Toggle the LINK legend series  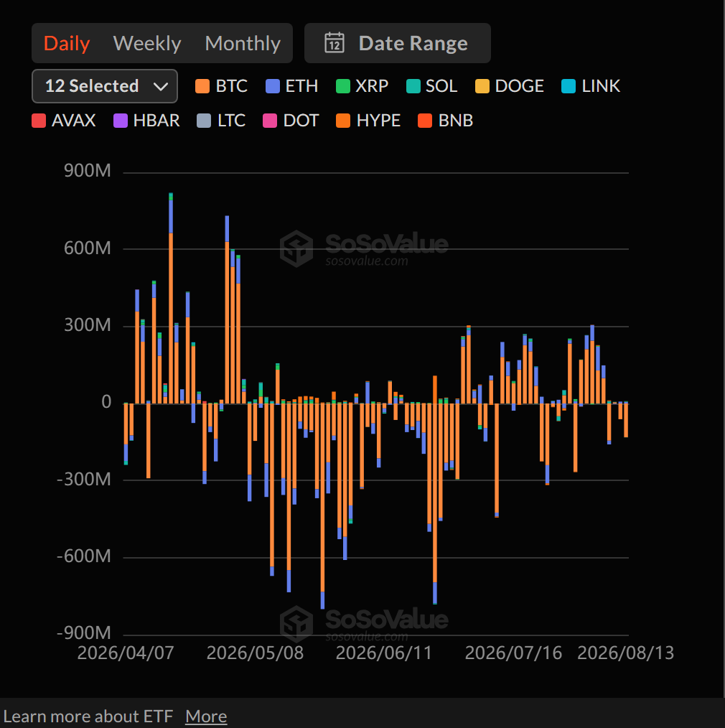pos(591,86)
